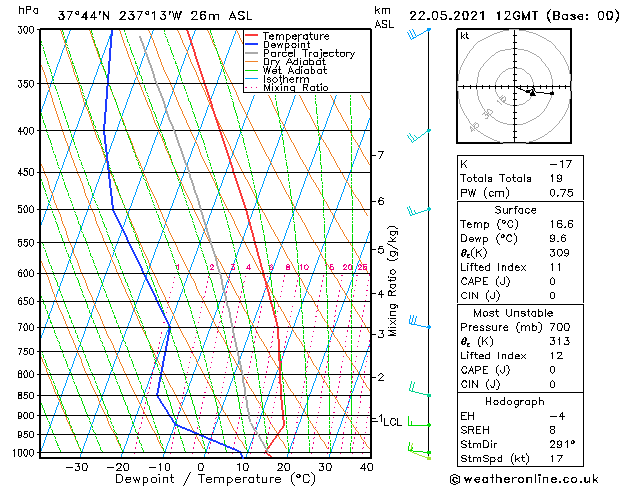The image size is (629, 486).
Task: Click the surface Temp value 16.6
Action: [x=562, y=224]
